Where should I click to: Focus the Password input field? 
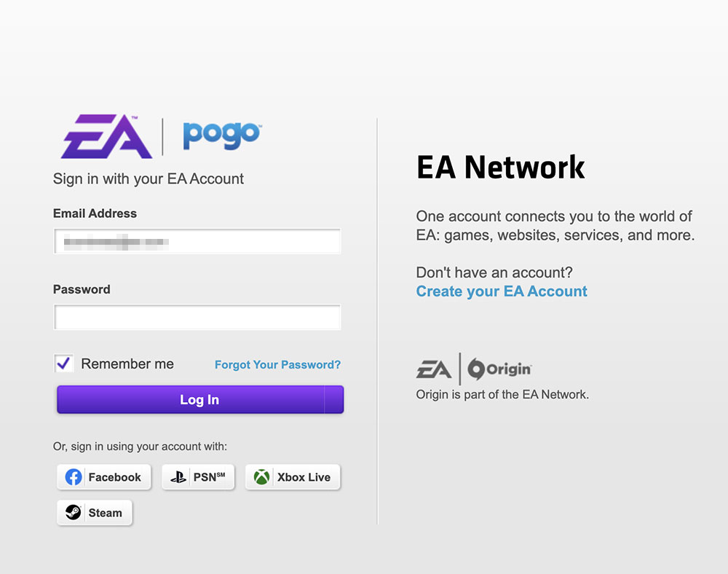[197, 317]
